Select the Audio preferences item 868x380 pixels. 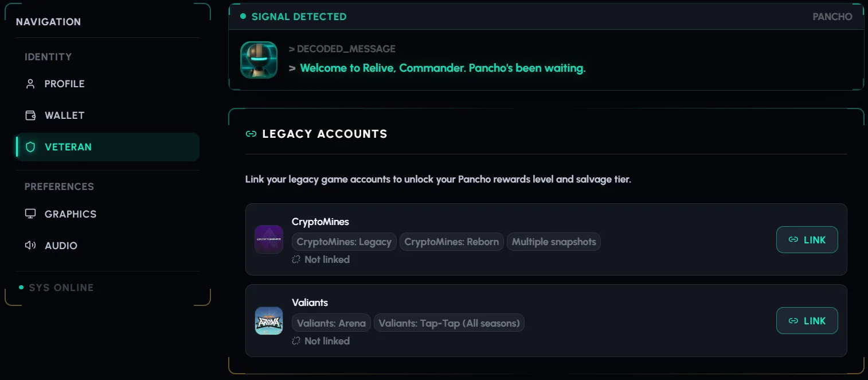click(61, 246)
